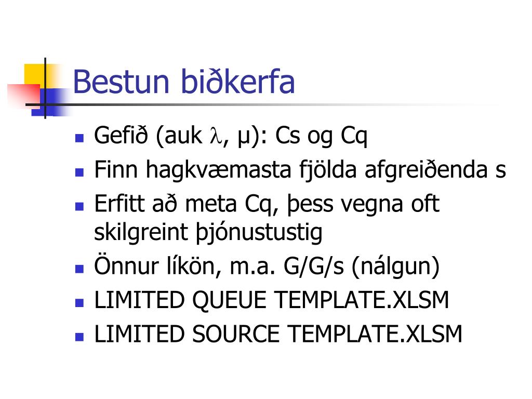The width and height of the screenshot is (532, 399).
Task: Click the slide title 'Bestun biðkerfa'
Action: (x=183, y=82)
